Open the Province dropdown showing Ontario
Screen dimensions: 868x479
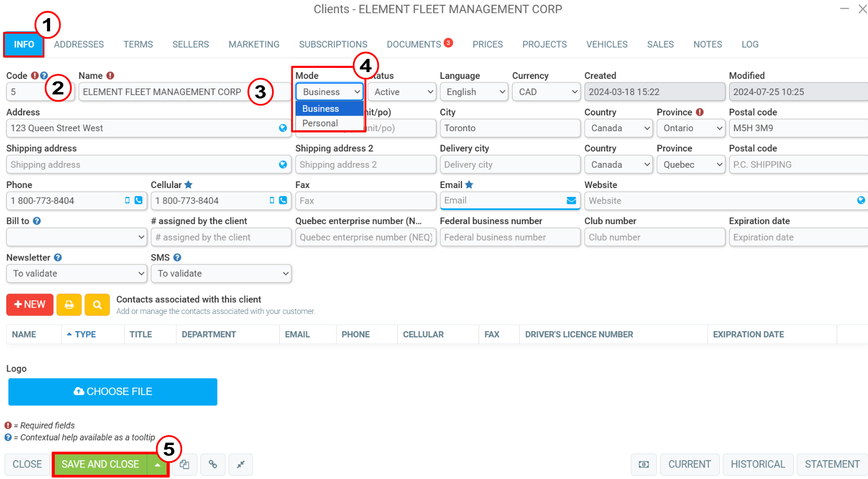[x=691, y=128]
